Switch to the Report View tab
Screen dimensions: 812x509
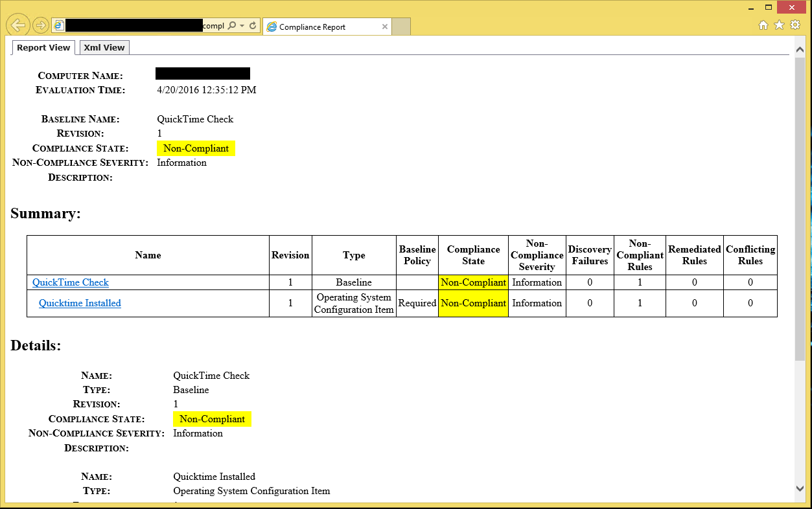[x=43, y=47]
